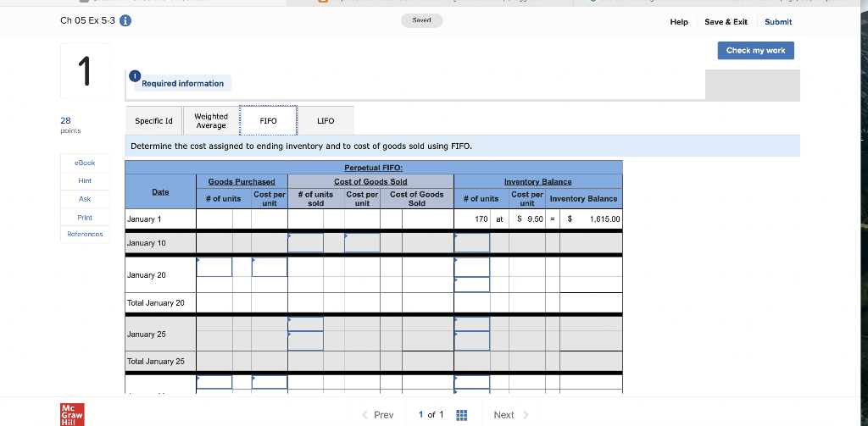Submit the assignment
Screen dimensions: 868x426
coord(778,22)
